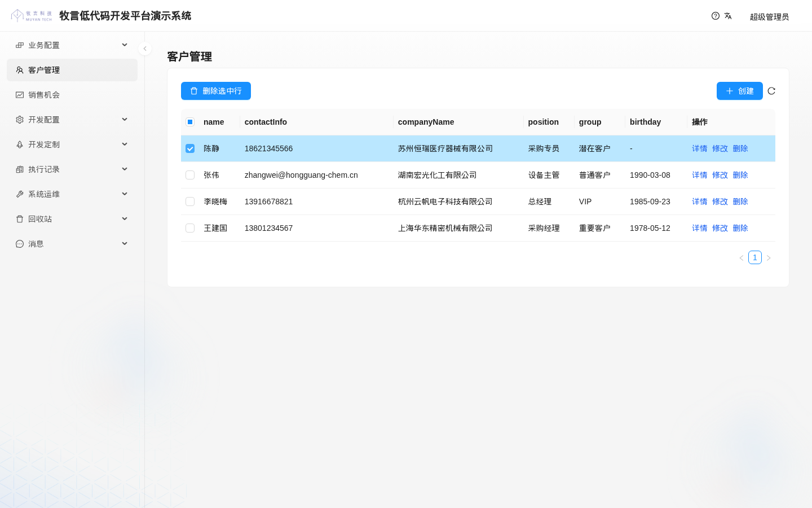This screenshot has height=508, width=812.
Task: Check the row checkbox for 王建国
Action: coord(190,228)
